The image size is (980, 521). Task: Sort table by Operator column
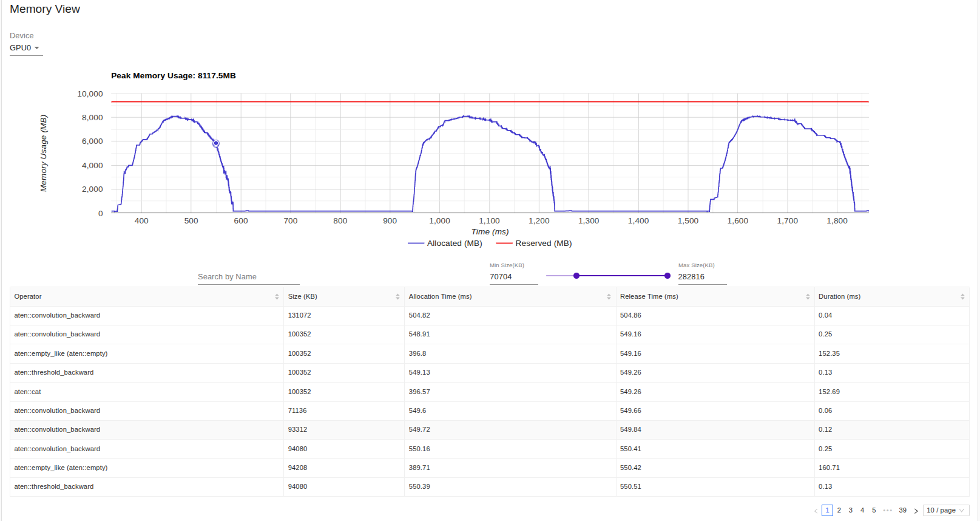[x=277, y=297]
